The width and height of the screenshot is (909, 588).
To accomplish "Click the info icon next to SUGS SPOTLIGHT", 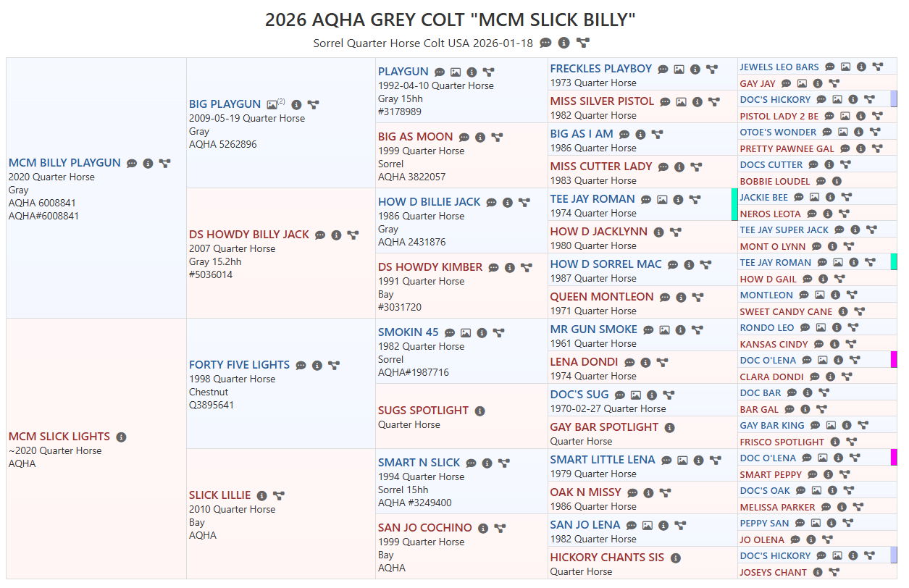I will coord(479,411).
